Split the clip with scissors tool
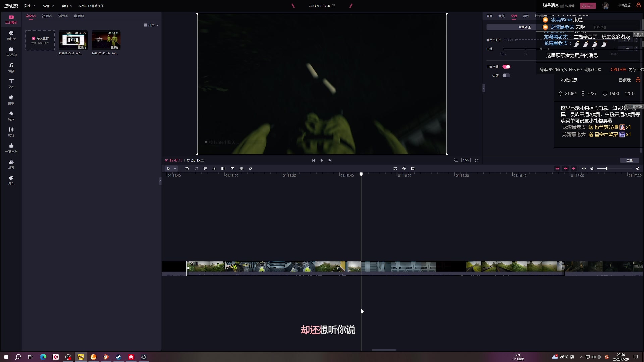The width and height of the screenshot is (644, 362). coord(214,169)
